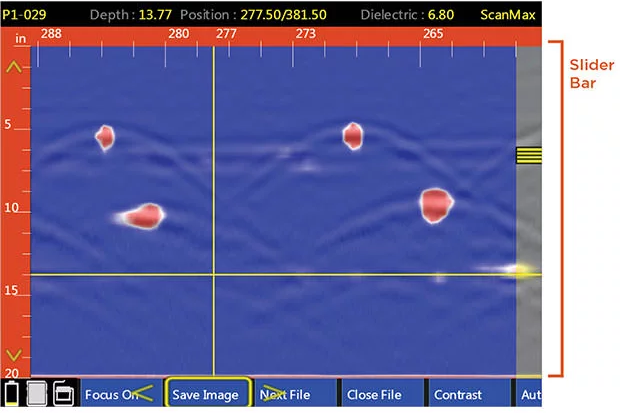Toggle the Focus On option
Screen dimensions: 620x413
point(113,394)
